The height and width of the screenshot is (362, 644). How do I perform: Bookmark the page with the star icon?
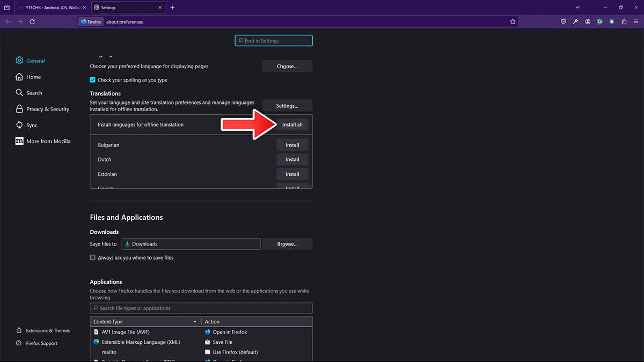(513, 21)
